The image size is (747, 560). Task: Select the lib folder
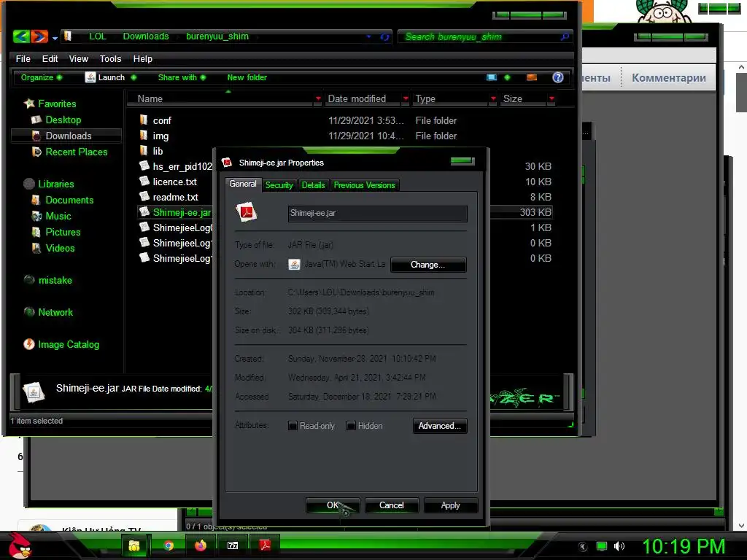coord(151,151)
